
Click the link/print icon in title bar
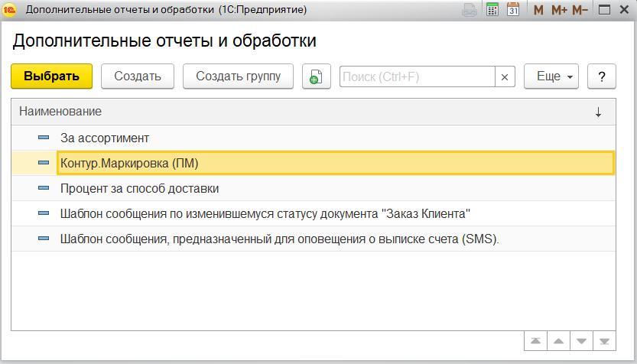pyautogui.click(x=470, y=10)
